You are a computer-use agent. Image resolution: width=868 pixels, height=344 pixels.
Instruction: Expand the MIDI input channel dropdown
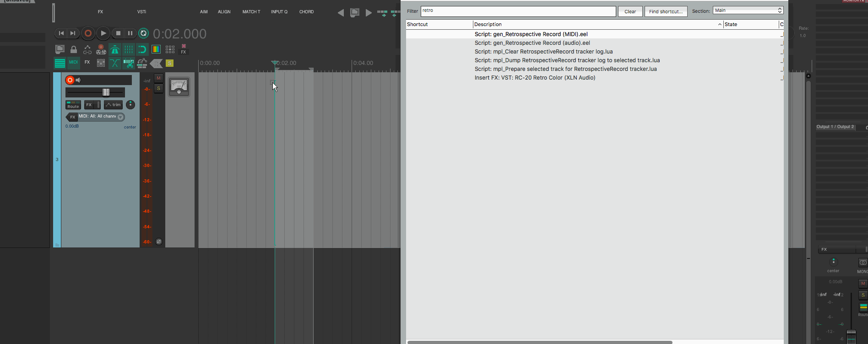(x=120, y=117)
